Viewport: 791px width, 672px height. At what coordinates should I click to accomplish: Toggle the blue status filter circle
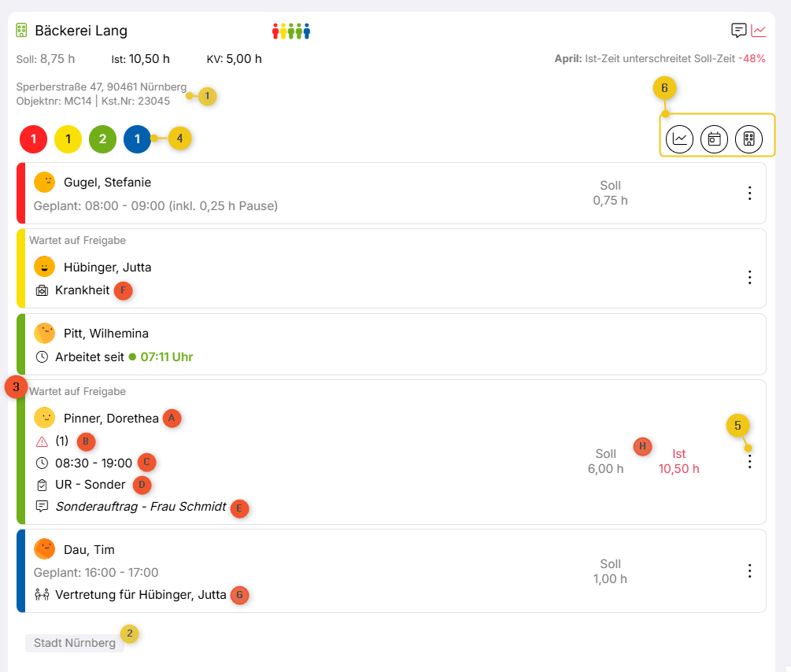(137, 139)
